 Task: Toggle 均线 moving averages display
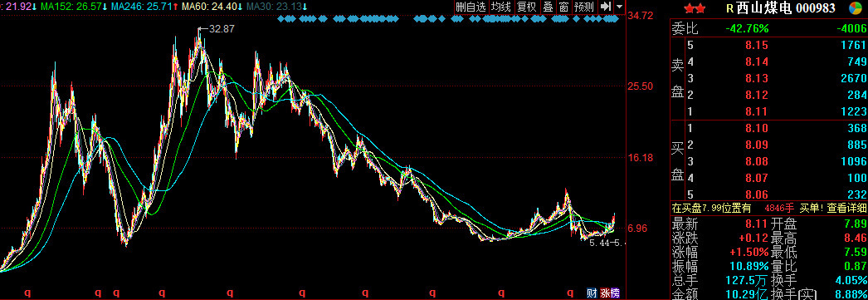click(501, 7)
